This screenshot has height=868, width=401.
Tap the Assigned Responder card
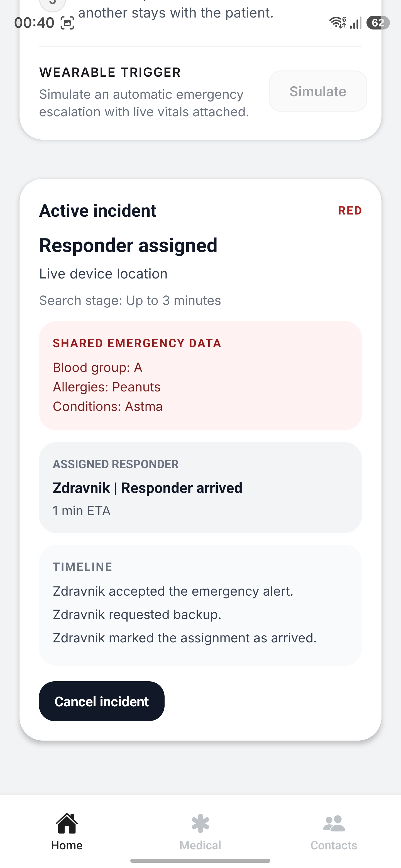click(200, 487)
